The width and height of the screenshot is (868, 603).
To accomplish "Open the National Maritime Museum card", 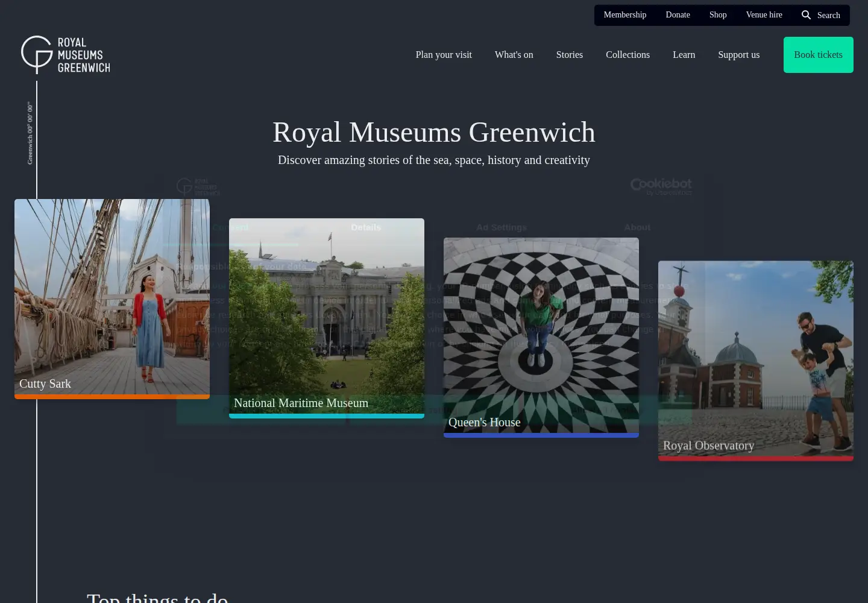I will coord(327,318).
